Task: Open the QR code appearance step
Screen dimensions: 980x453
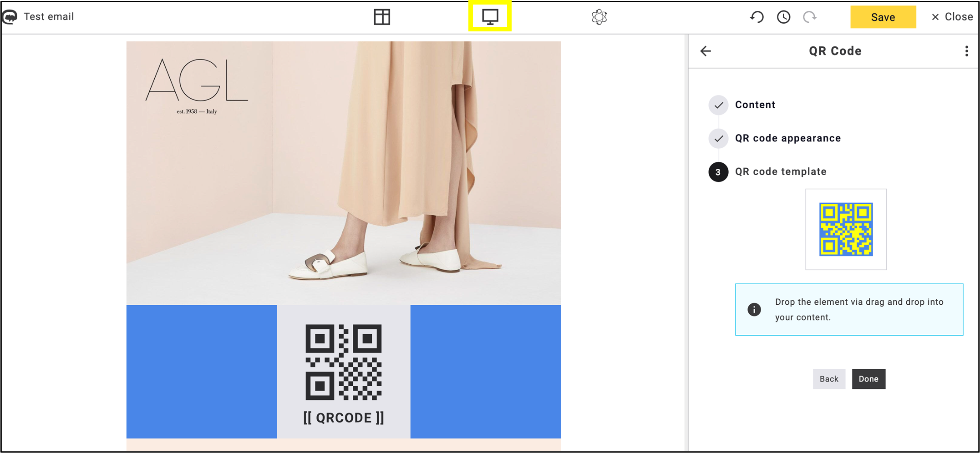Action: tap(788, 138)
